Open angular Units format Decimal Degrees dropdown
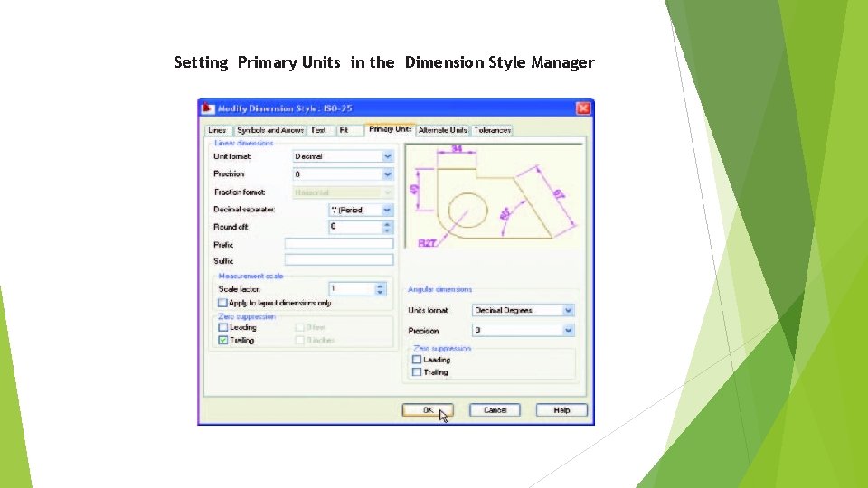 [x=524, y=310]
